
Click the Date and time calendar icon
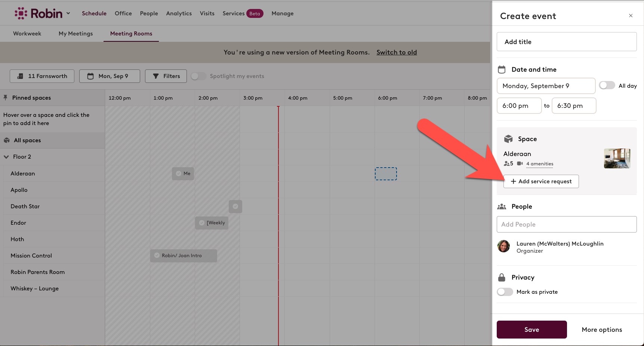502,69
